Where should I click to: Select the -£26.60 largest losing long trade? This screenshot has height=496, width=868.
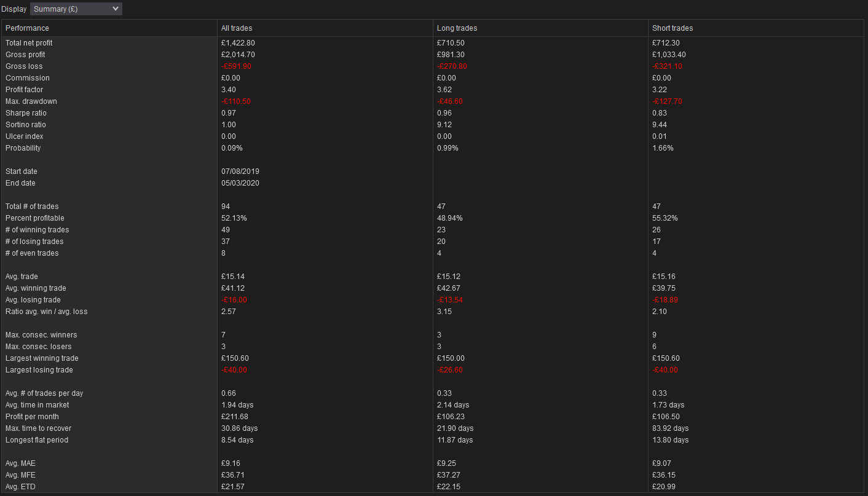pyautogui.click(x=450, y=370)
